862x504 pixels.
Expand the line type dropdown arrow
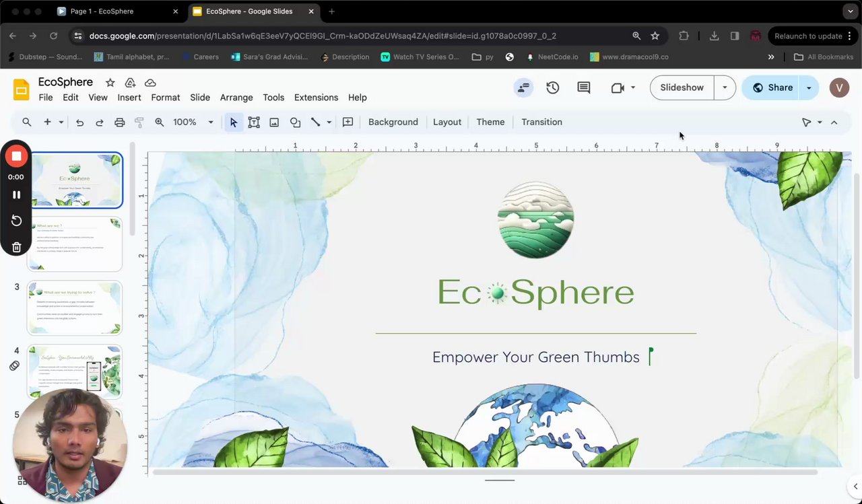(329, 122)
